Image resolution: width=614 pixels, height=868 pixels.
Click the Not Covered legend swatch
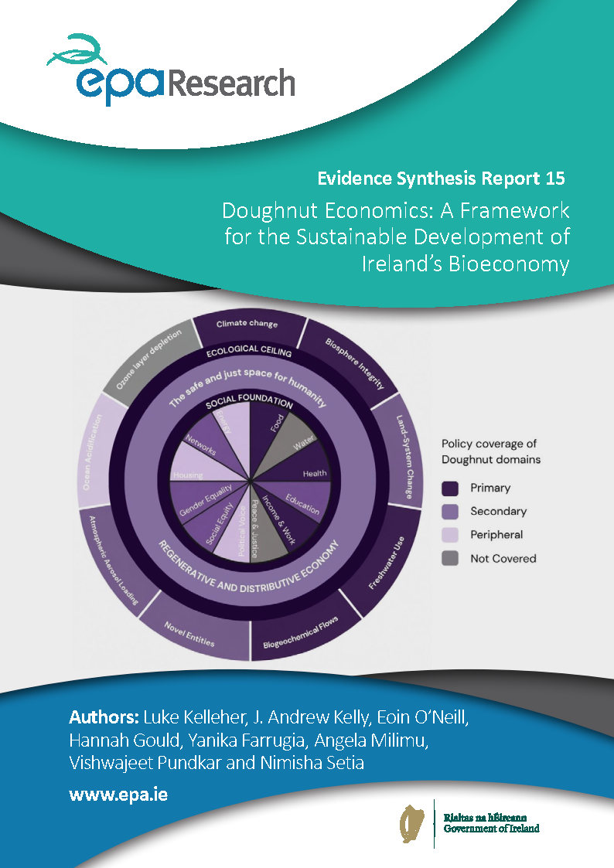point(450,559)
